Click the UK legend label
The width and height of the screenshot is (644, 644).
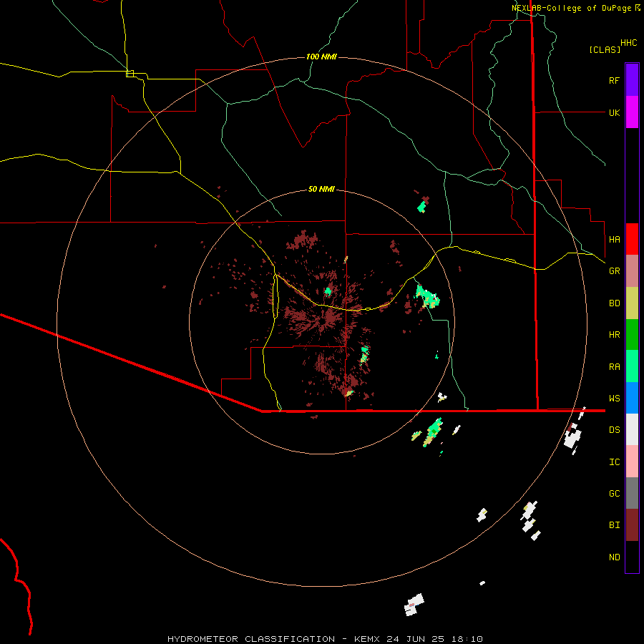tap(614, 112)
